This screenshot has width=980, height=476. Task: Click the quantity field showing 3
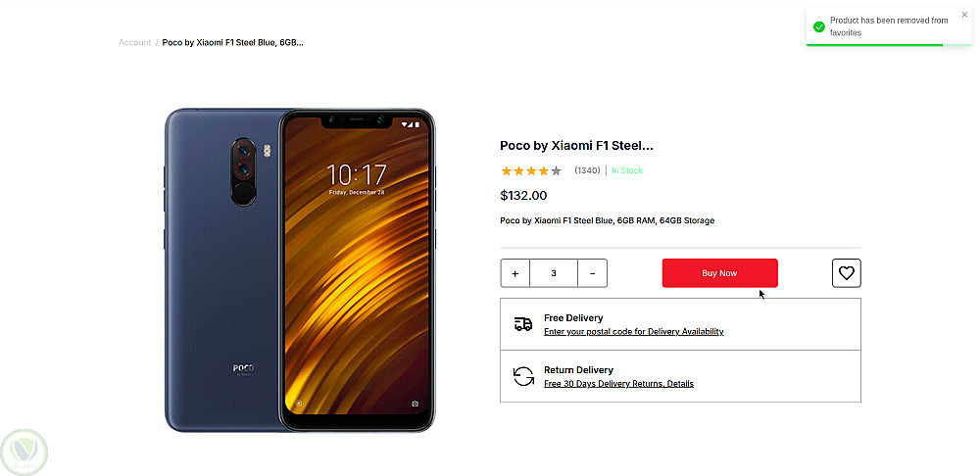554,273
